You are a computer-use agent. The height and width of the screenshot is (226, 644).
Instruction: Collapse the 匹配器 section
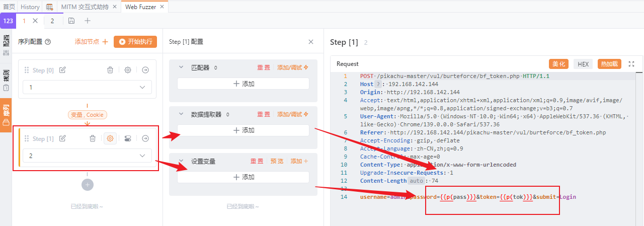[x=181, y=67]
